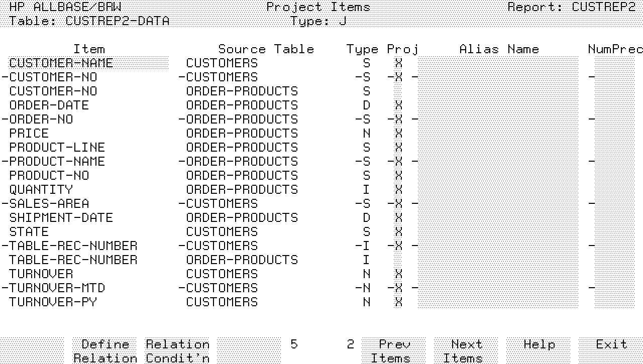Toggle Proj mark for PRICE item
Image resolution: width=643 pixels, height=364 pixels.
coord(398,134)
